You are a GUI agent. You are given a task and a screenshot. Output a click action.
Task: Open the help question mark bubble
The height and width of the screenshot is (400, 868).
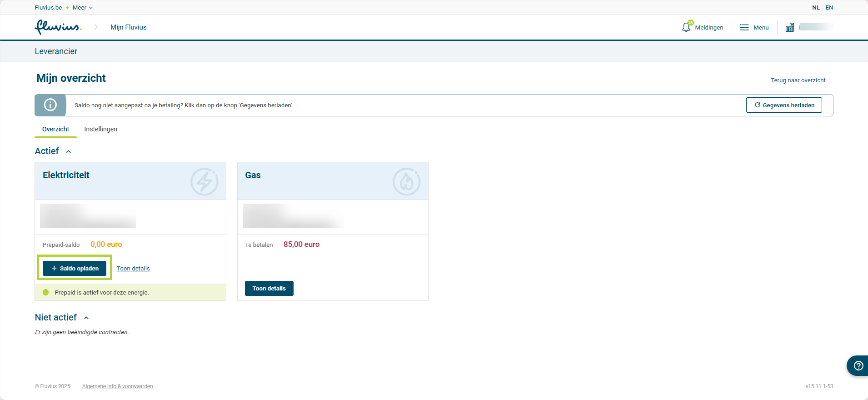coord(858,365)
